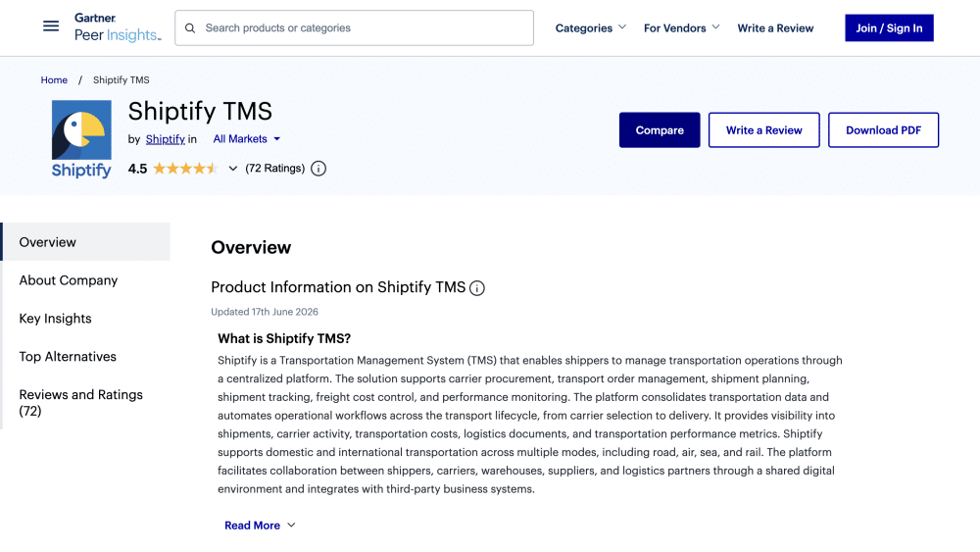
Task: Expand Read More under the product description
Action: pos(260,526)
